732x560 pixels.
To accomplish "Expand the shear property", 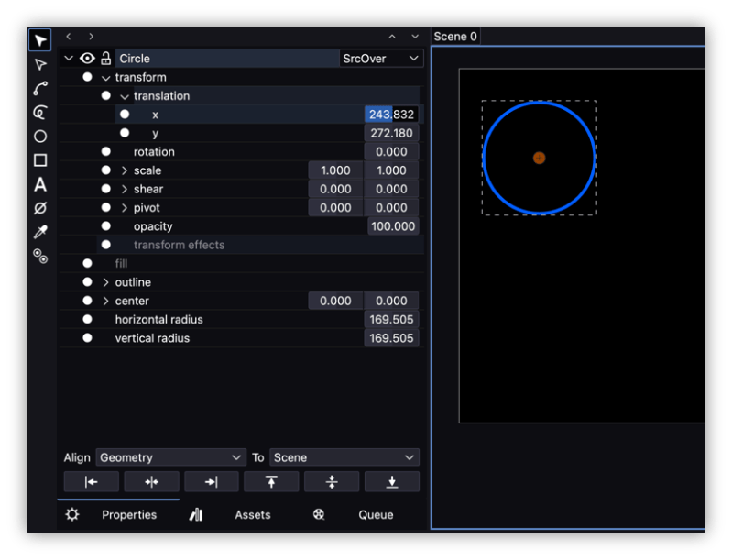I will (125, 189).
